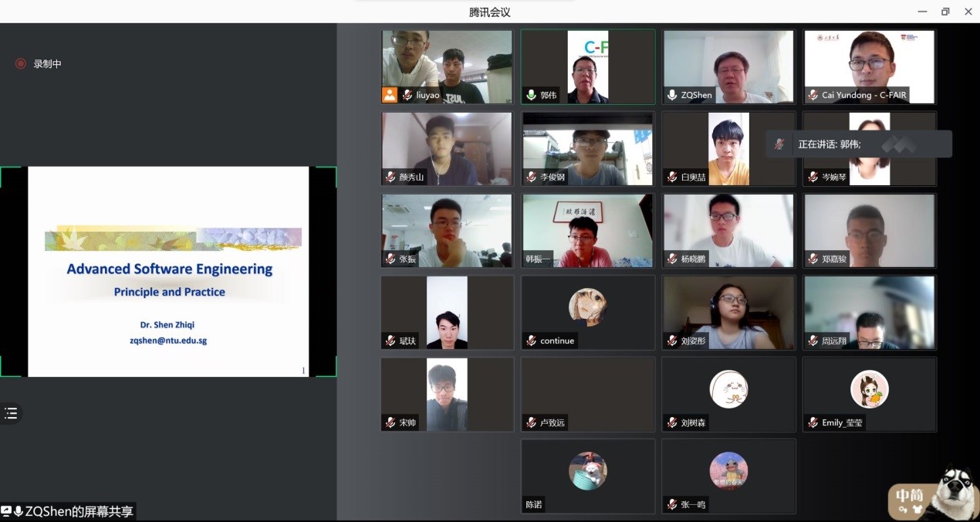Click muted mic icon next to continue
Image resolution: width=980 pixels, height=522 pixels.
point(531,341)
